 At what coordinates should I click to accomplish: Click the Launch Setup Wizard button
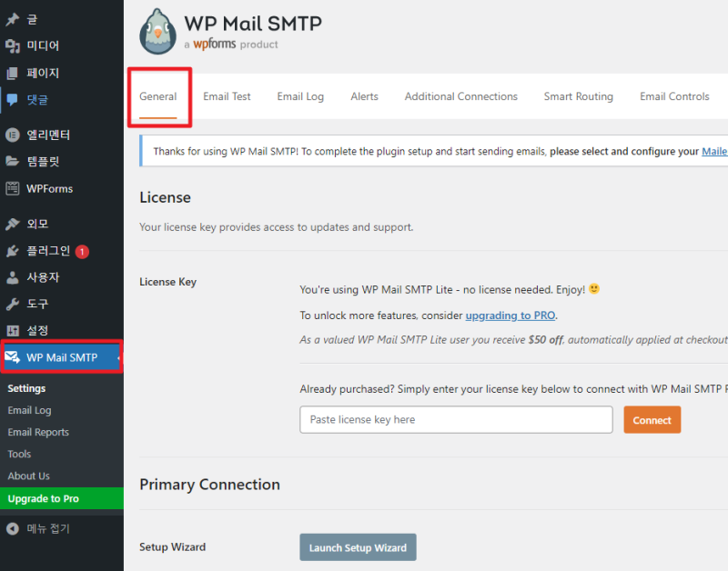pos(358,547)
